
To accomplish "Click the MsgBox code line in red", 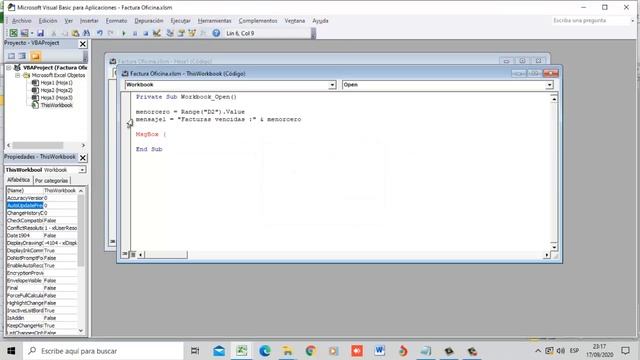I will pos(151,134).
